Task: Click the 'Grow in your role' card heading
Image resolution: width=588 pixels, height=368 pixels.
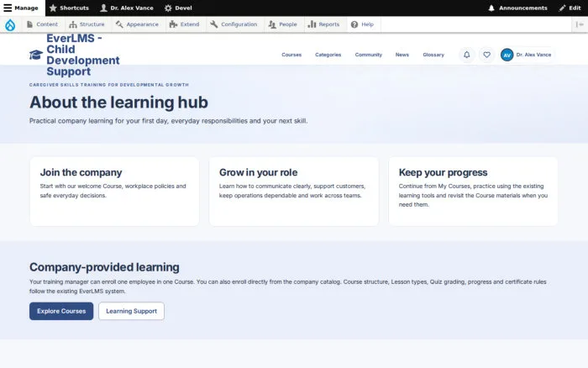Action: click(x=259, y=172)
